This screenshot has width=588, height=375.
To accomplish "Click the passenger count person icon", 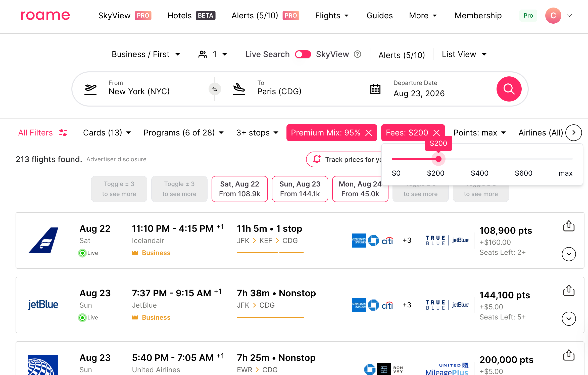I will (203, 54).
